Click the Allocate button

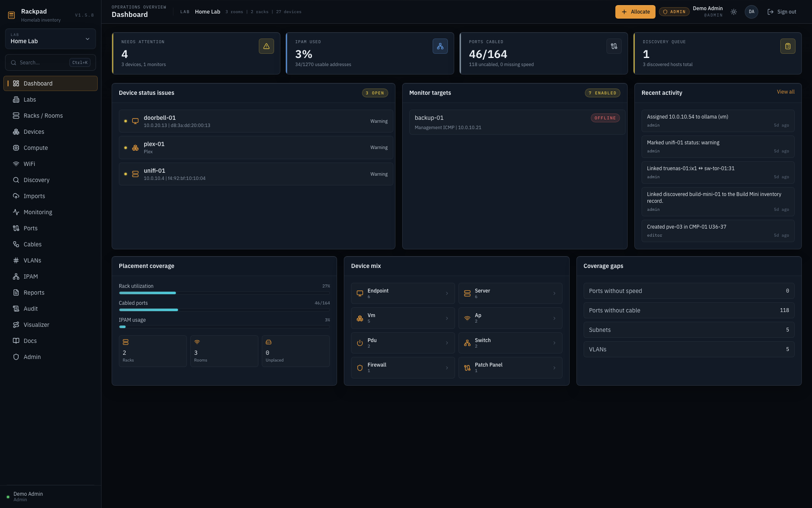pos(635,12)
